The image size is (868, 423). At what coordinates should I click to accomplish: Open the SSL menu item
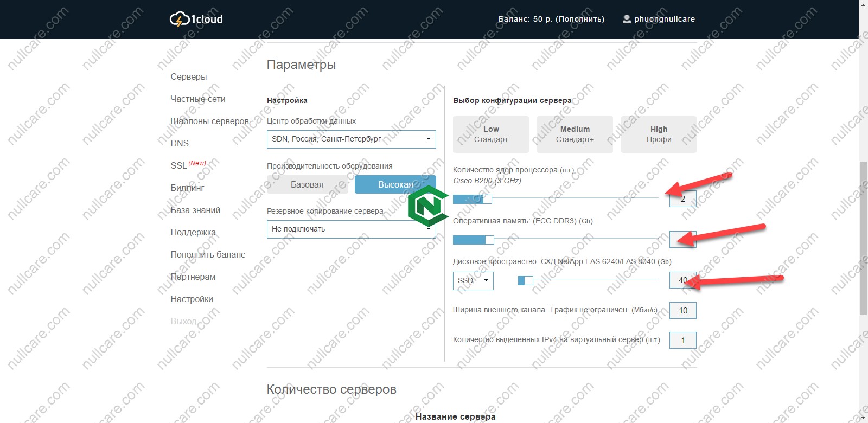click(178, 165)
